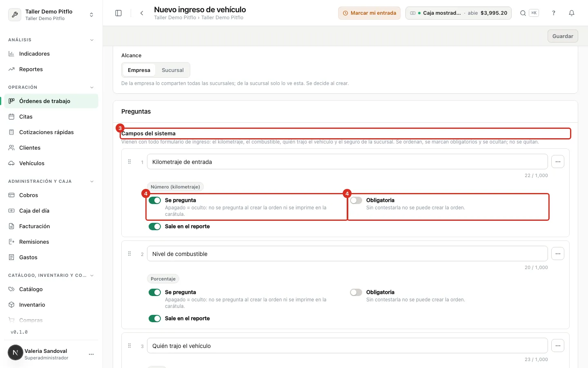Click the Indicadores chart icon
Viewport: 588px width, 368px height.
coord(11,54)
